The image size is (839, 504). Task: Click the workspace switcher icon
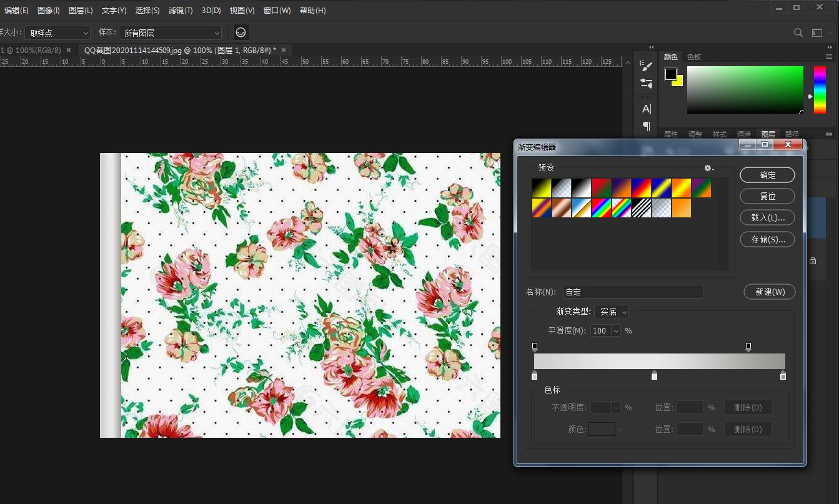click(817, 32)
